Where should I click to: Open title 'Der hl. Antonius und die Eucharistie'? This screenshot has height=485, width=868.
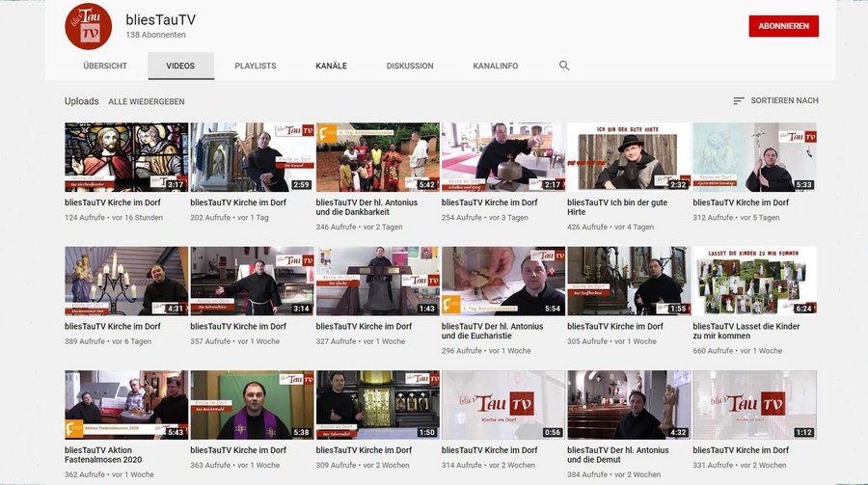click(492, 331)
